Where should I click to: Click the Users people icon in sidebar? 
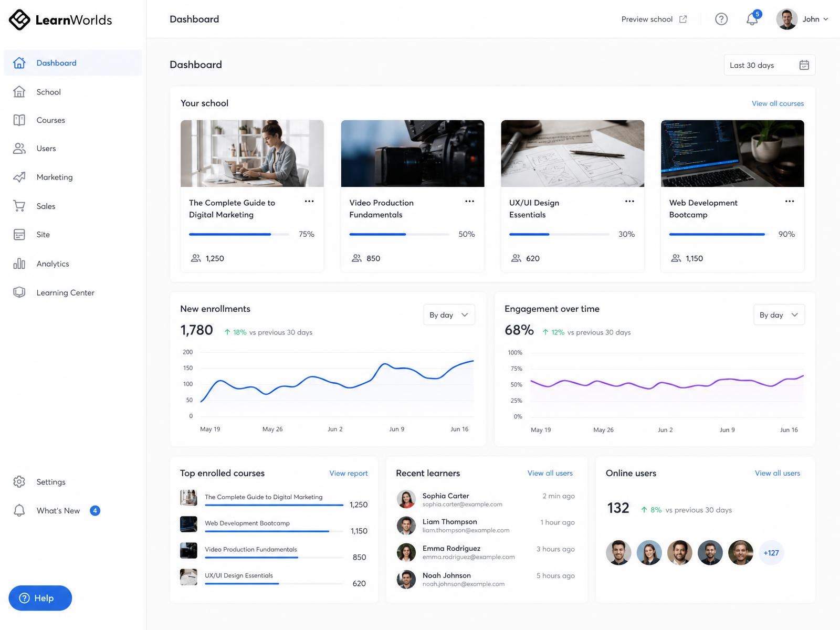pyautogui.click(x=19, y=149)
